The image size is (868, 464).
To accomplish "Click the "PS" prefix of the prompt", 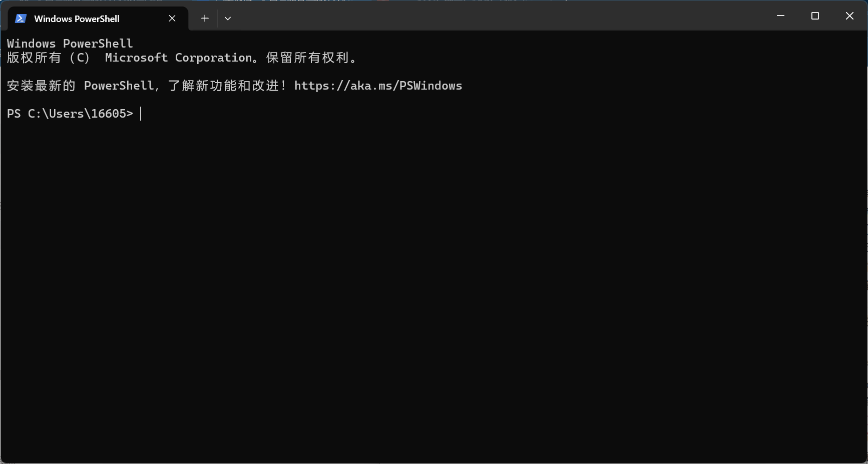I will 14,114.
